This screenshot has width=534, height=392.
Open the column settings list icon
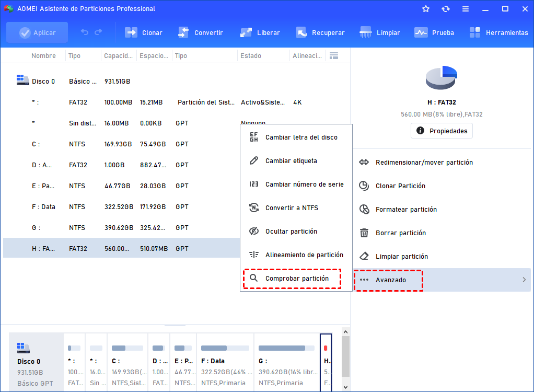coord(334,56)
